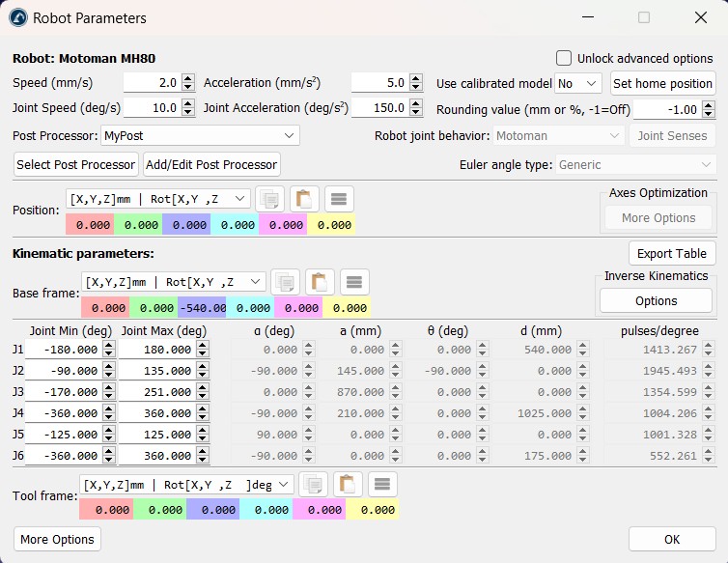Click the Set home position button
728x563 pixels.
tap(662, 84)
